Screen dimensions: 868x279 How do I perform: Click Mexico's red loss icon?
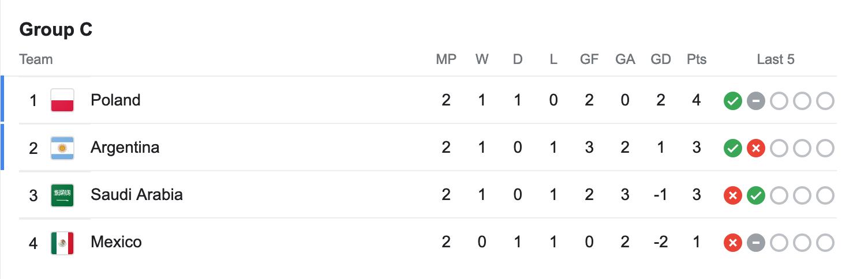pos(733,243)
